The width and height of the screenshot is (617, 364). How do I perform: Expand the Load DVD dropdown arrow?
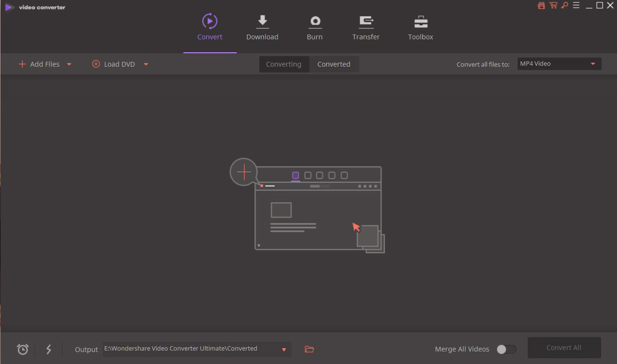(146, 64)
